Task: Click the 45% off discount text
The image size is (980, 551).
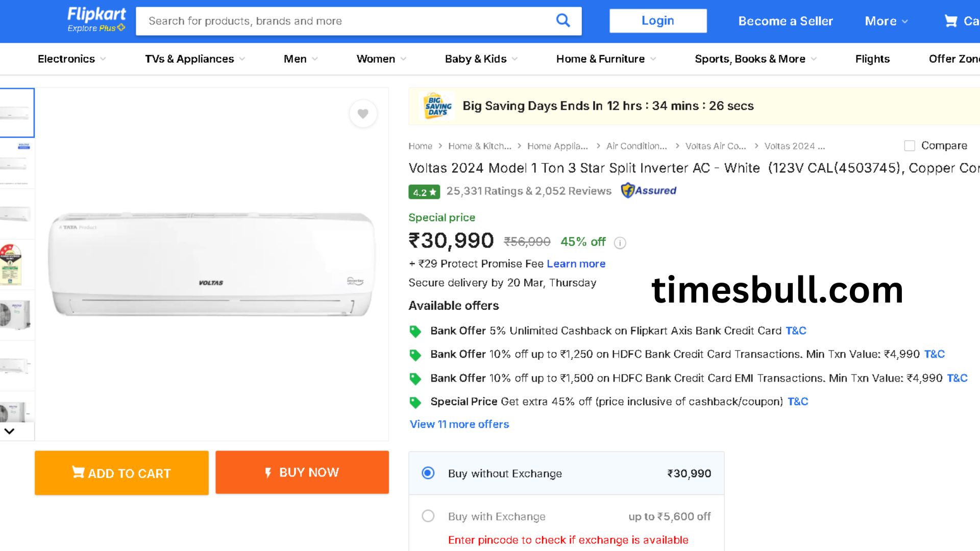Action: 583,242
